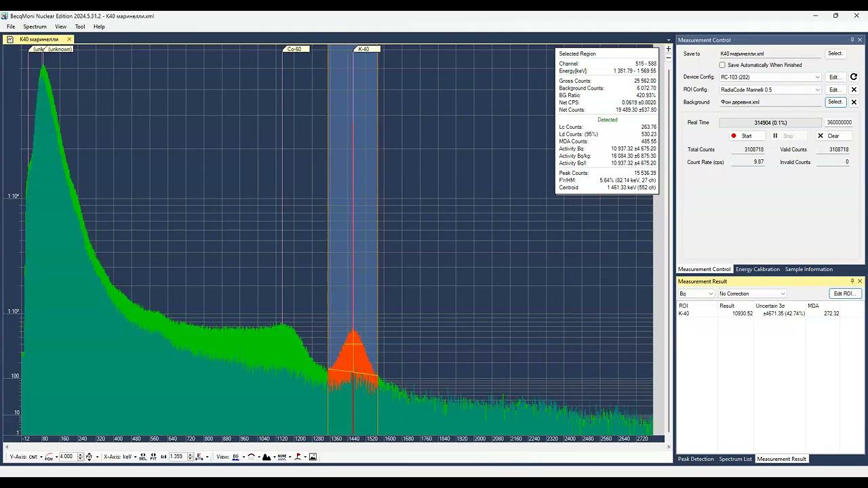The width and height of the screenshot is (868, 488).
Task: Open the No Correction dropdown
Action: (752, 293)
